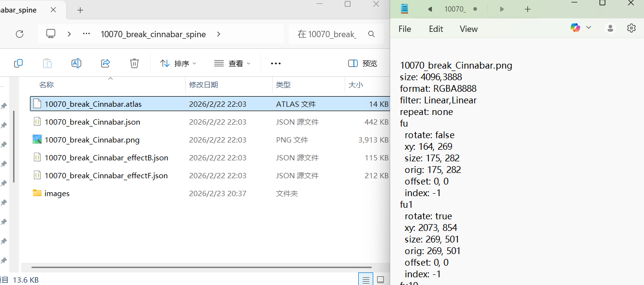Open the Notepad Edit menu
The image size is (644, 285).
tap(436, 29)
